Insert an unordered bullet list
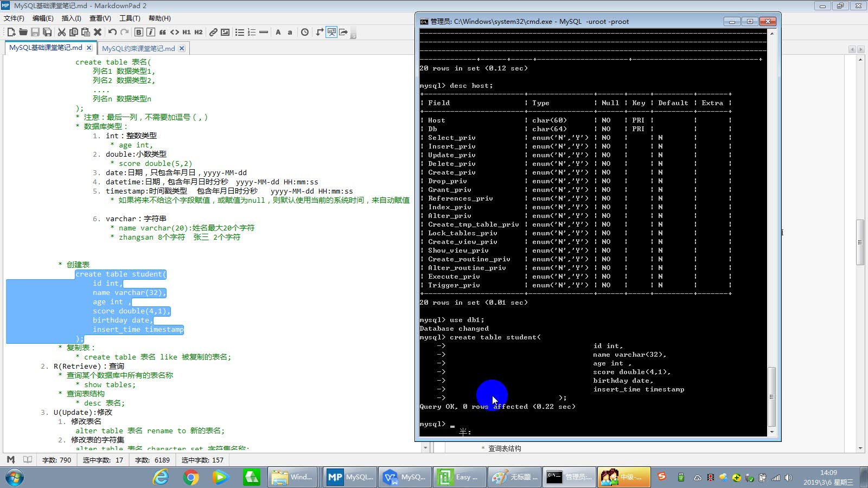Viewport: 868px width, 488px height. tap(239, 32)
